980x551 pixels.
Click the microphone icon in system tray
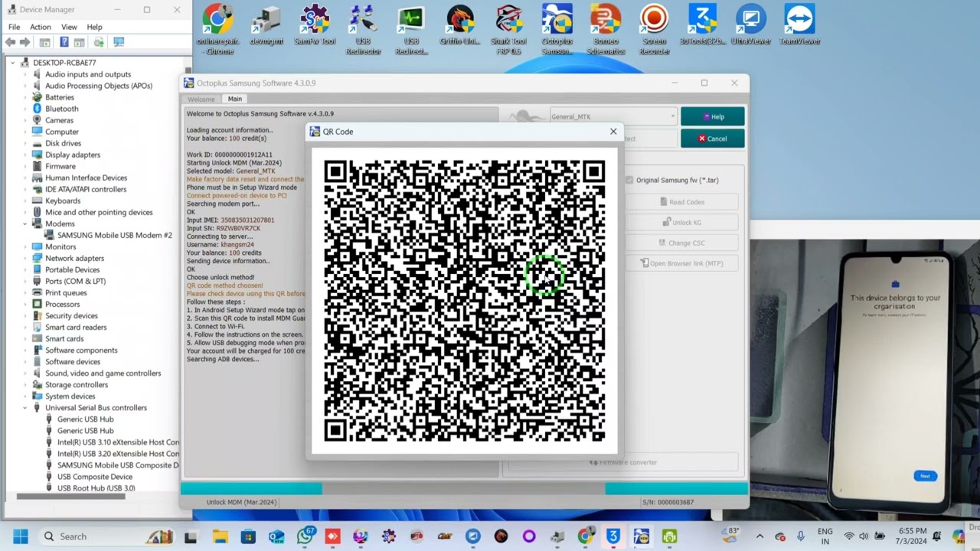point(800,536)
